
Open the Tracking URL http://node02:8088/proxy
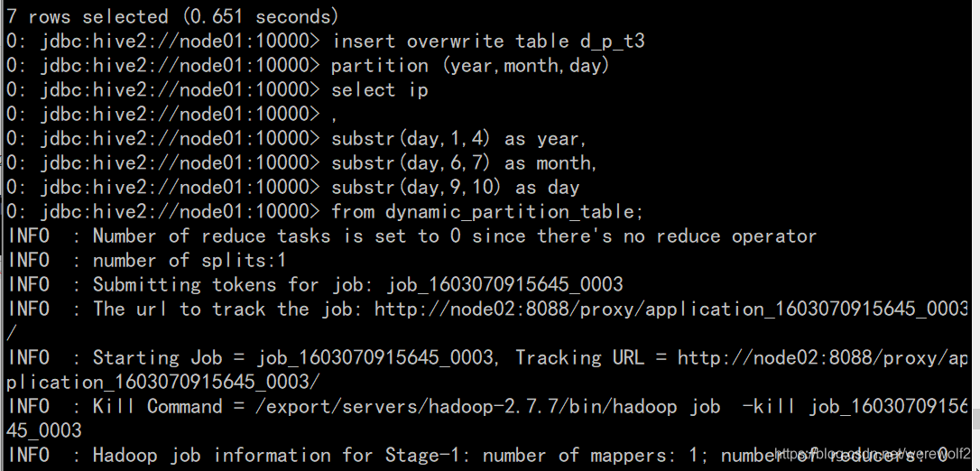[823, 358]
